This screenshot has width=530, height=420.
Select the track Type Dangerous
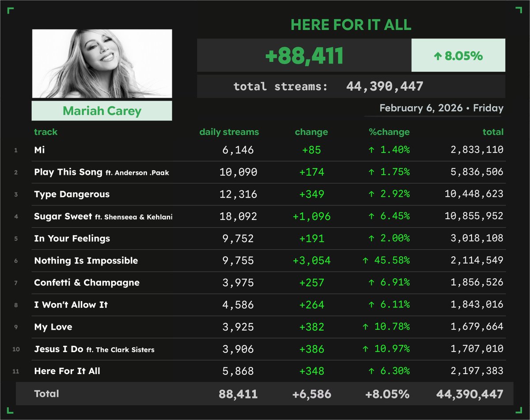click(72, 195)
